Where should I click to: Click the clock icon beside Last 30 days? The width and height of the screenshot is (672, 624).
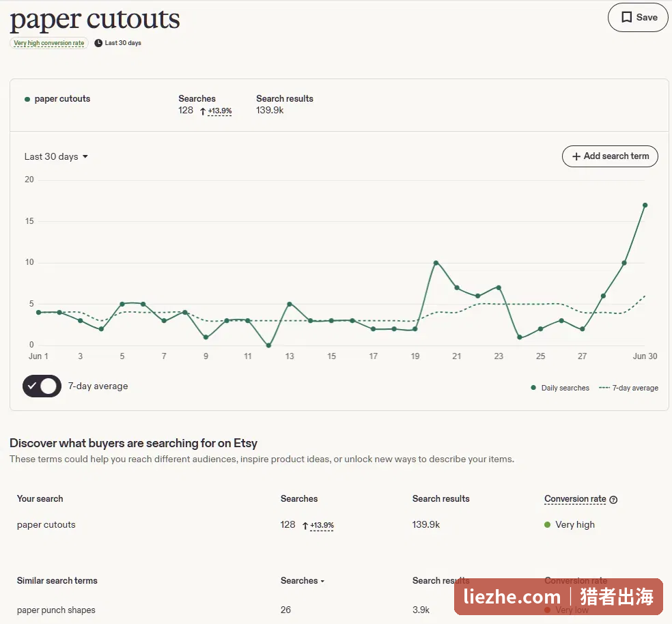98,43
